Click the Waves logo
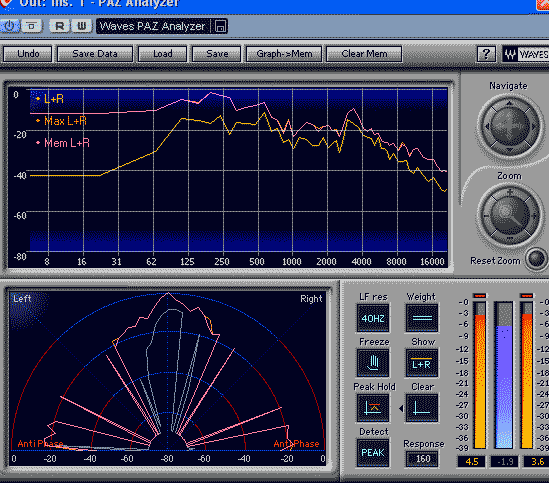Viewport: 549px width, 483px height. 526,54
